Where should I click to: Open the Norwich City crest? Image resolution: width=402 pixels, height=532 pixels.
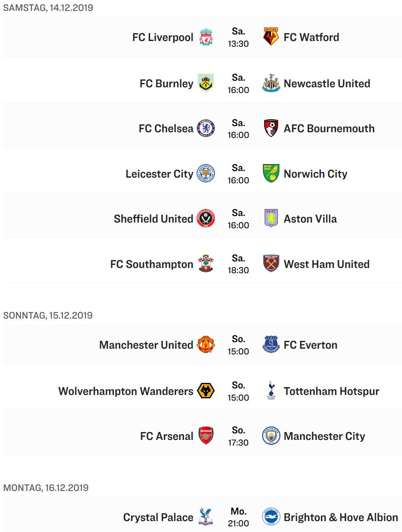click(271, 174)
